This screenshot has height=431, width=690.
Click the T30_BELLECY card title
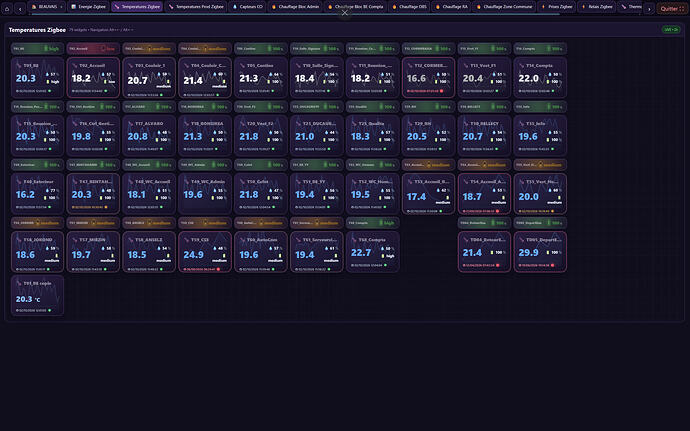pyautogui.click(x=484, y=124)
